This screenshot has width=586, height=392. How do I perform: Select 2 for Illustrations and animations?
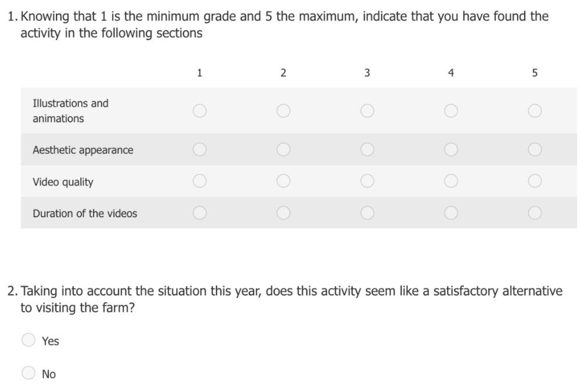coord(283,111)
